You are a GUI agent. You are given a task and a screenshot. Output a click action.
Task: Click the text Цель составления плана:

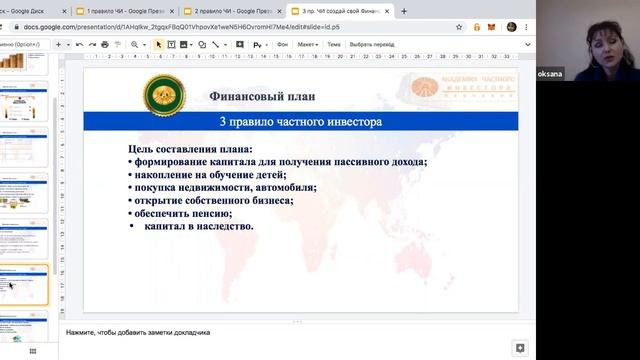[190, 149]
